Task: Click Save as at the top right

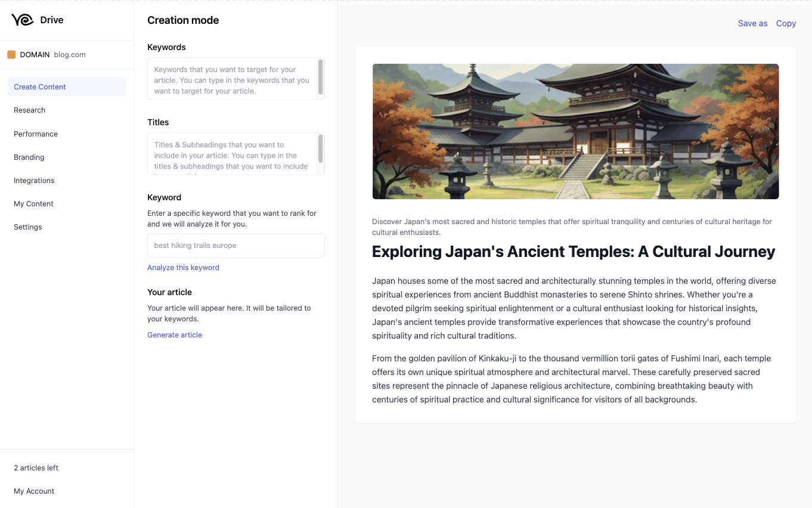Action: (752, 23)
